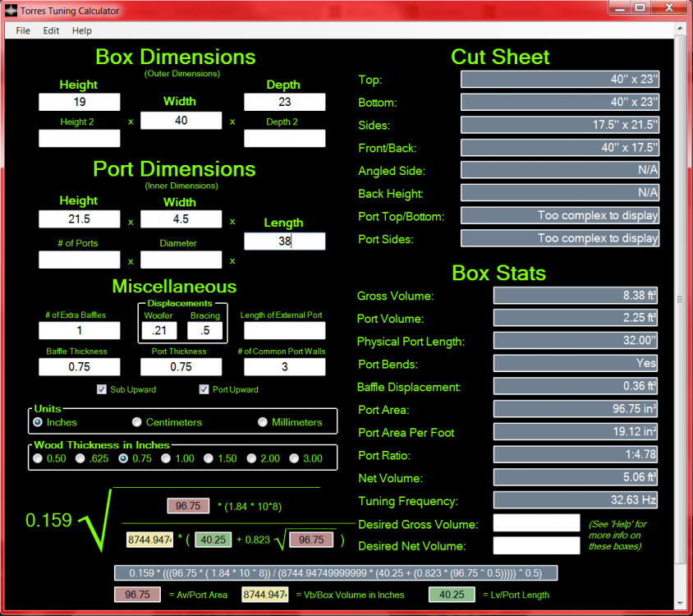
Task: Click the vertical scrollbar down arrow
Action: (x=680, y=603)
